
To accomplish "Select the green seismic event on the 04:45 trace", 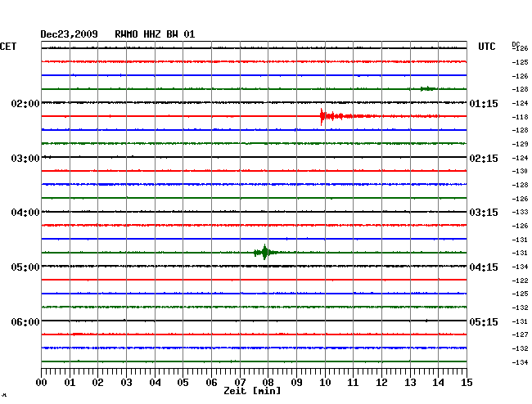I will (265, 252).
